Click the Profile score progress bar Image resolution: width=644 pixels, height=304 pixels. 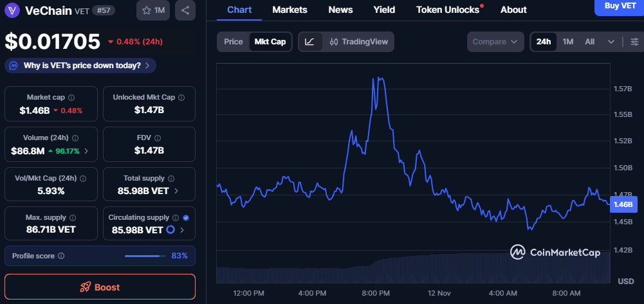click(145, 256)
